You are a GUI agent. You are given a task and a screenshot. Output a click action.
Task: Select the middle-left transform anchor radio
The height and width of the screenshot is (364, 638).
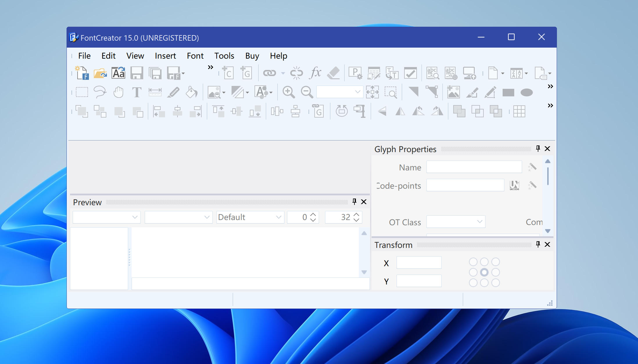tap(473, 272)
